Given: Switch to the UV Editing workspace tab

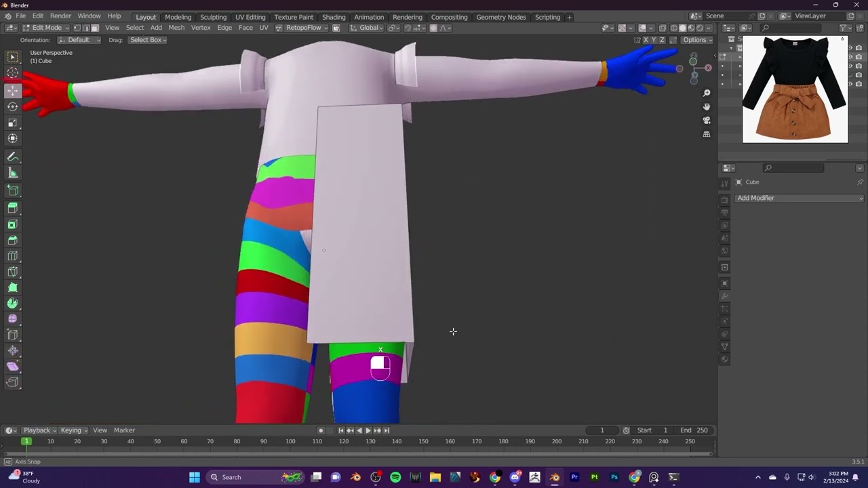Looking at the screenshot, I should (x=250, y=17).
